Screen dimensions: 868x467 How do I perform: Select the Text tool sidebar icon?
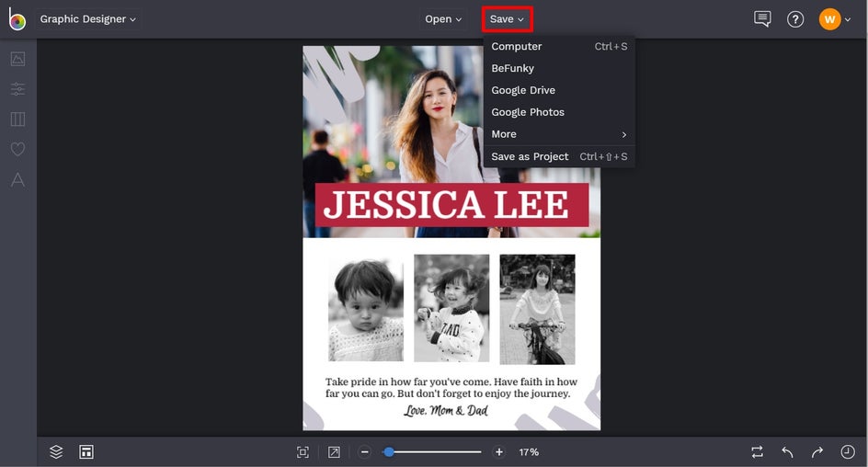[x=17, y=180]
